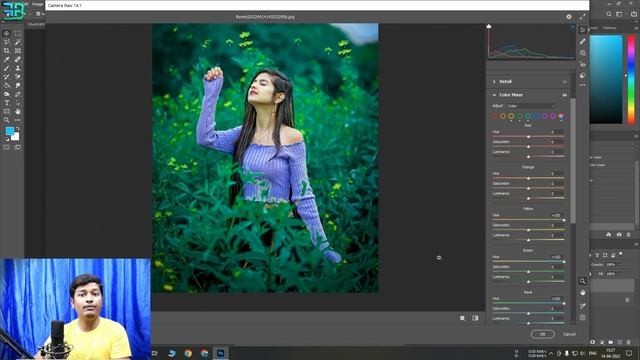This screenshot has height=360, width=640.
Task: Swap foreground and background colors
Action: coord(18,129)
